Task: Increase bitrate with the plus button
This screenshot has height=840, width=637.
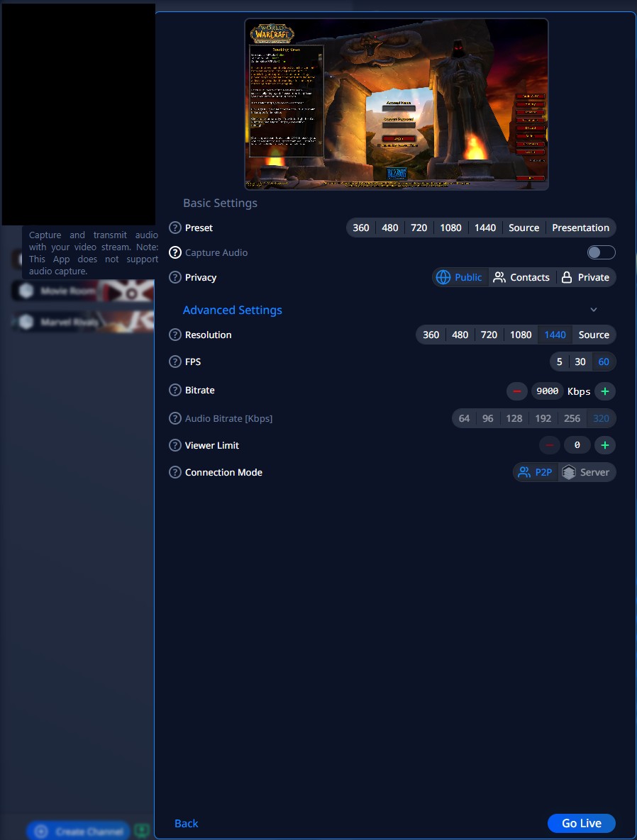Action: click(604, 391)
